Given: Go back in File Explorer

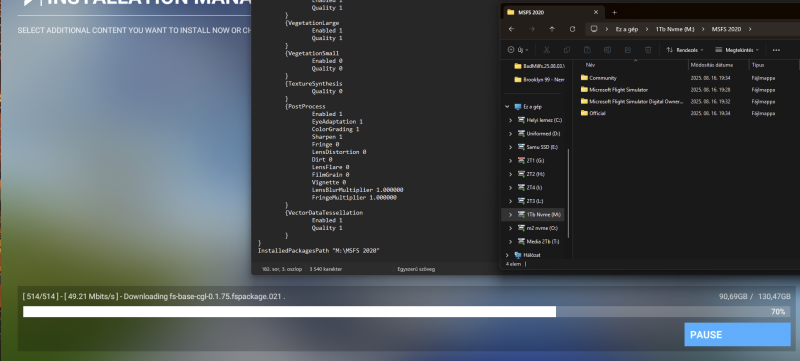Looking at the screenshot, I should 512,29.
